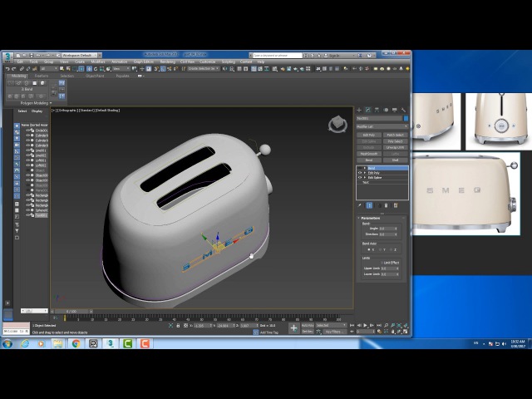Click the Poly Select modifier button
Screen dimensions: 532x399
pos(396,141)
